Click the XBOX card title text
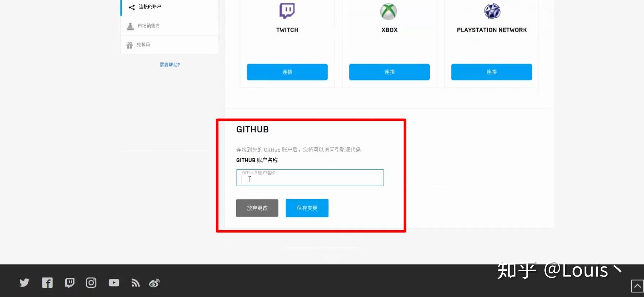This screenshot has height=297, width=644. (390, 30)
